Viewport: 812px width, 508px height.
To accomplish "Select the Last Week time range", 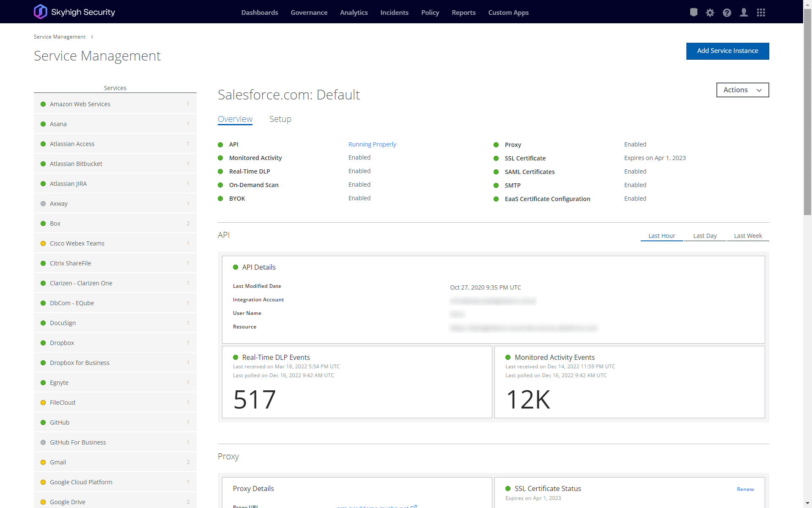I will tap(748, 236).
